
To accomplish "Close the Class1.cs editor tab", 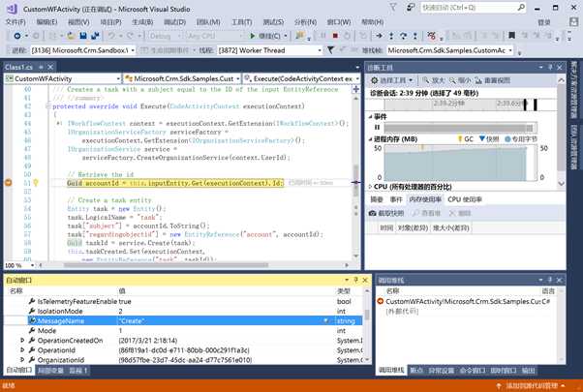I will (x=50, y=67).
